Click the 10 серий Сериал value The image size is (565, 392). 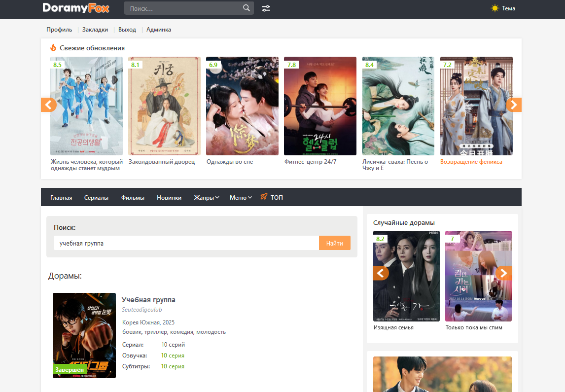point(173,345)
